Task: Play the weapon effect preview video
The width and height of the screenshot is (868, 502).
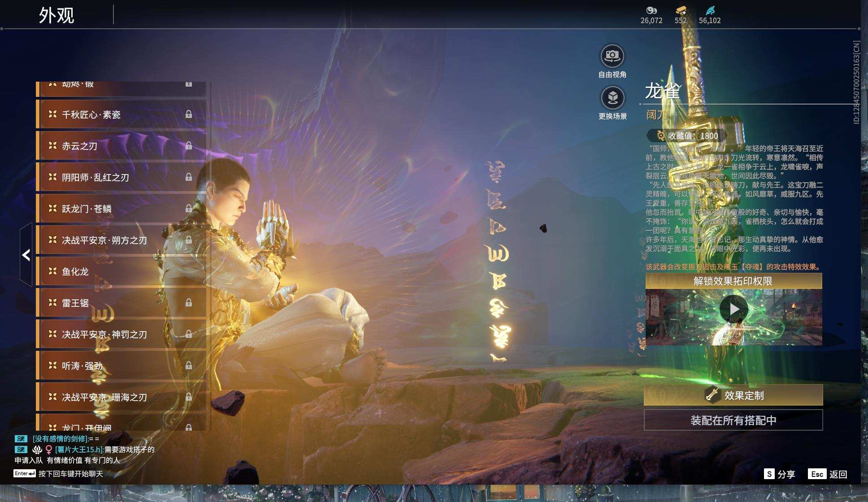Action: pos(733,309)
